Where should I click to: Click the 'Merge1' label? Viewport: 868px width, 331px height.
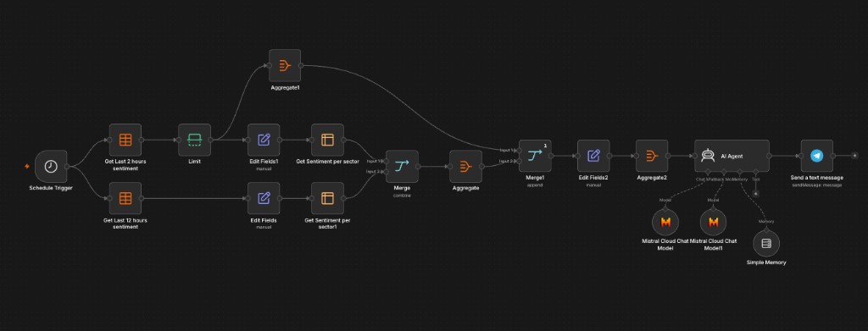(x=535, y=178)
